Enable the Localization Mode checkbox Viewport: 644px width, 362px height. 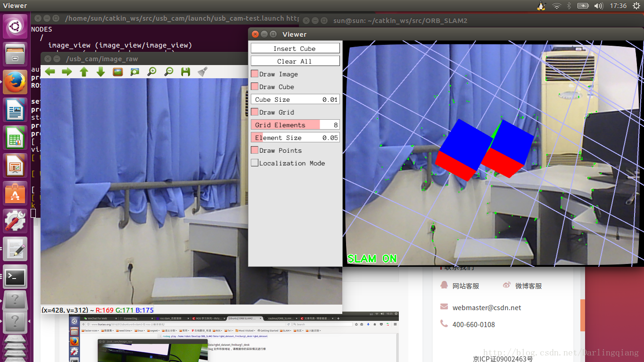point(255,163)
